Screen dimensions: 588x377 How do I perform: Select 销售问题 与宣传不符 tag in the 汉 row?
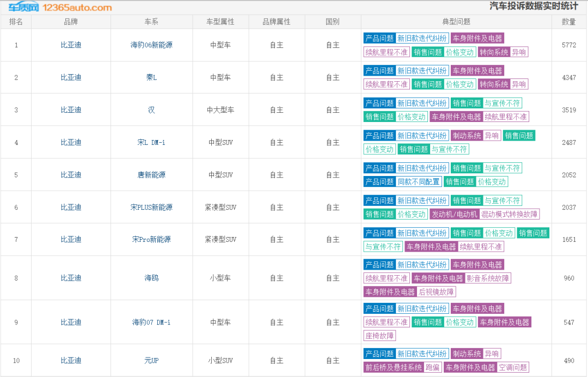(486, 103)
